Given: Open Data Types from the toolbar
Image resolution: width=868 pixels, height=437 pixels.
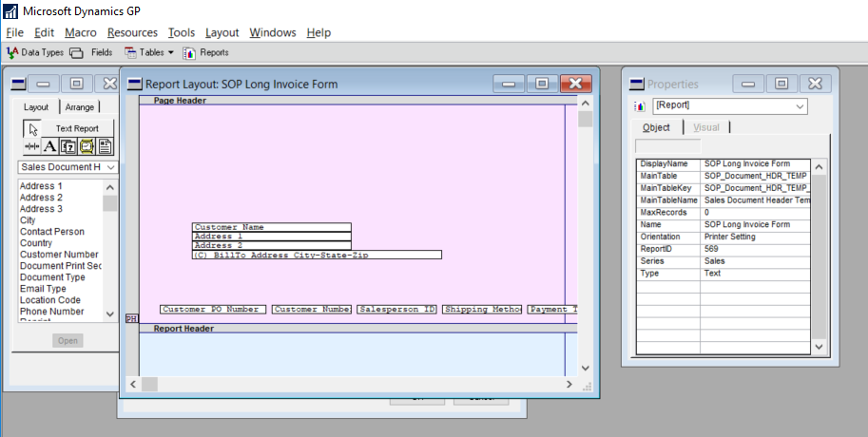Looking at the screenshot, I should pos(35,52).
